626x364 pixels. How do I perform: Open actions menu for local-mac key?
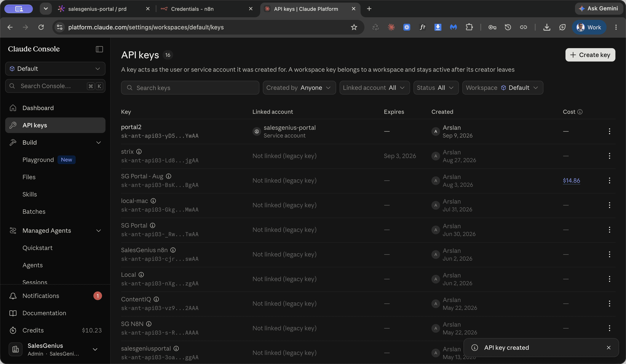click(609, 205)
